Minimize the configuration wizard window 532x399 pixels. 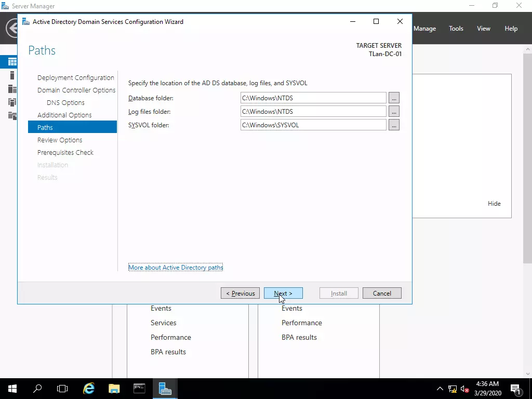(x=353, y=21)
